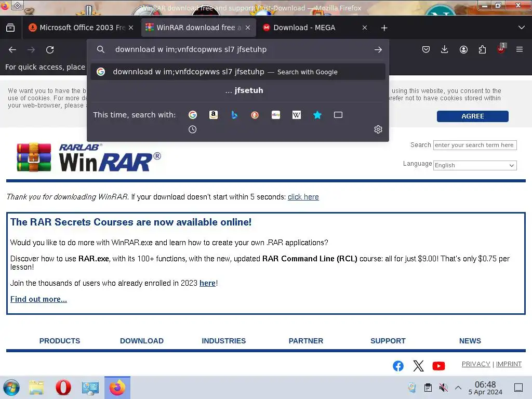Visit the WinRAR X page icon
Viewport: 532px width, 399px height.
pyautogui.click(x=418, y=366)
